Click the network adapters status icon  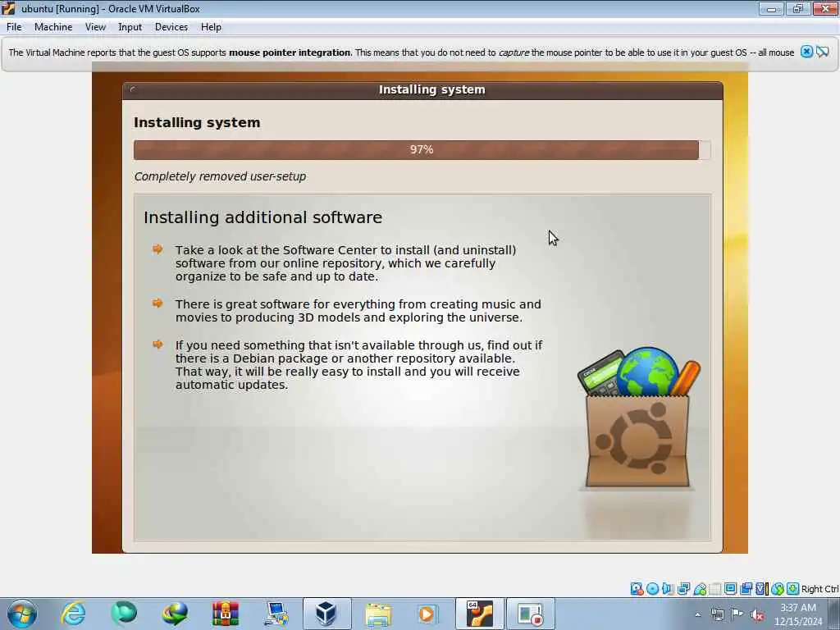coord(683,589)
